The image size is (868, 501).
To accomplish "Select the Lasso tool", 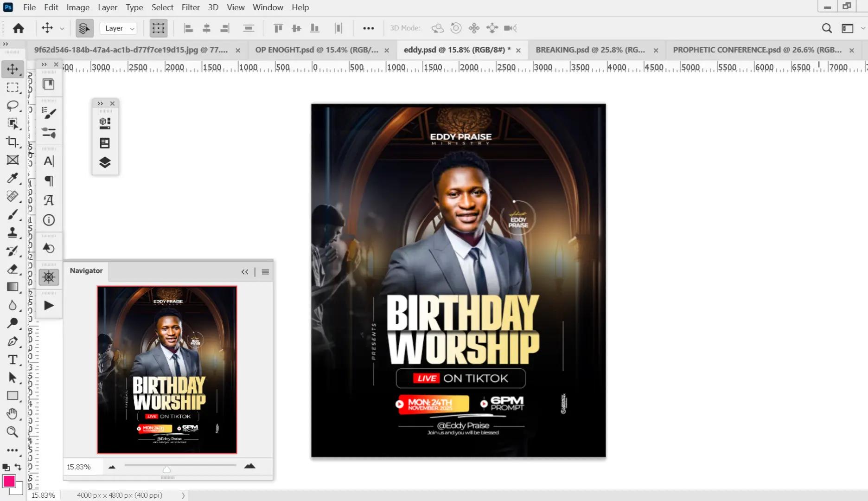I will (13, 106).
